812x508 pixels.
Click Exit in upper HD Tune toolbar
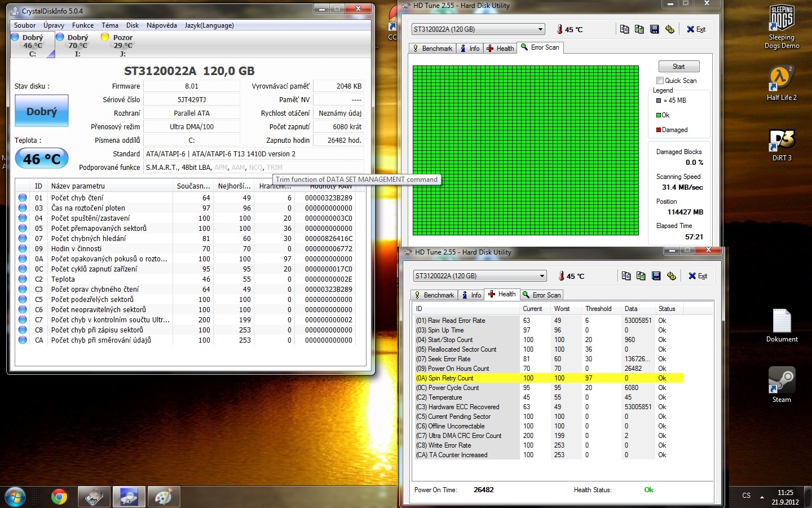696,29
